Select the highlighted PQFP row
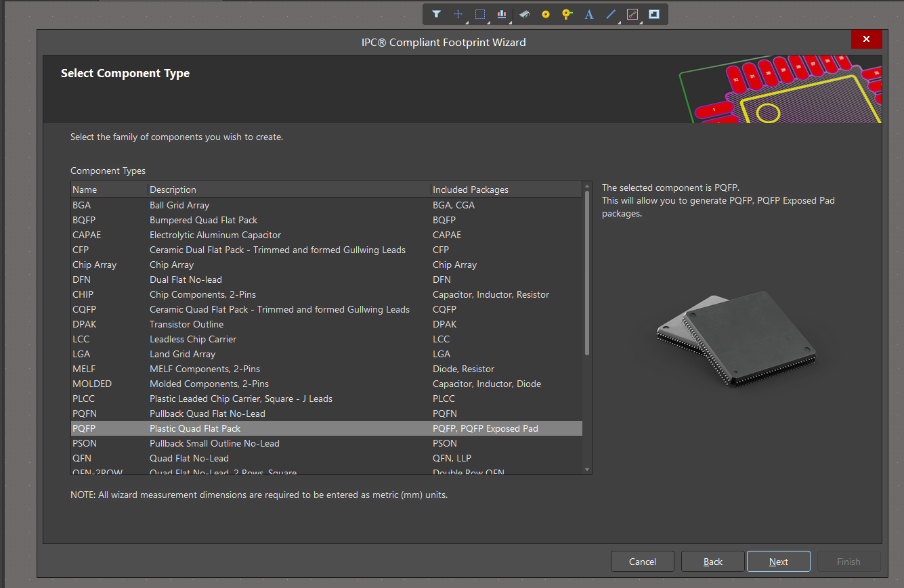 click(326, 428)
